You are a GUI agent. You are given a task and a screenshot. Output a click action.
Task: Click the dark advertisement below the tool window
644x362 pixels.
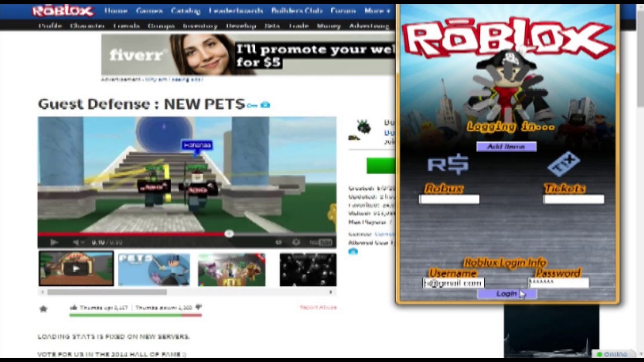point(551,331)
